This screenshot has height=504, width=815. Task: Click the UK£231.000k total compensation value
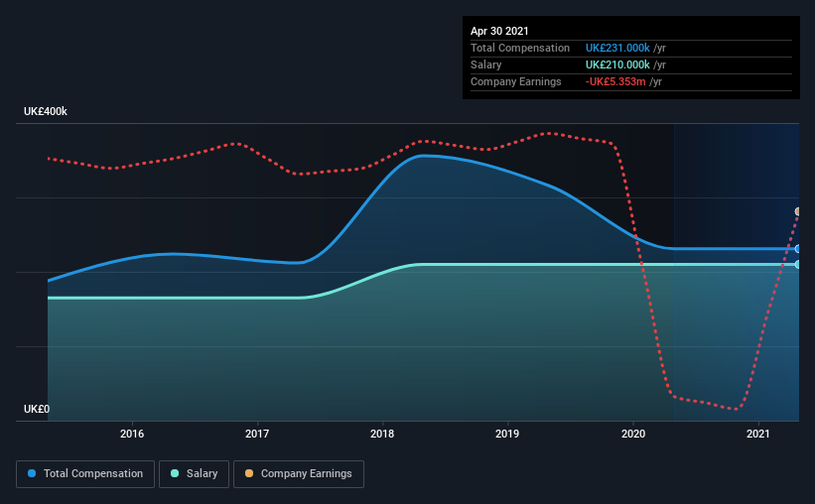(617, 48)
